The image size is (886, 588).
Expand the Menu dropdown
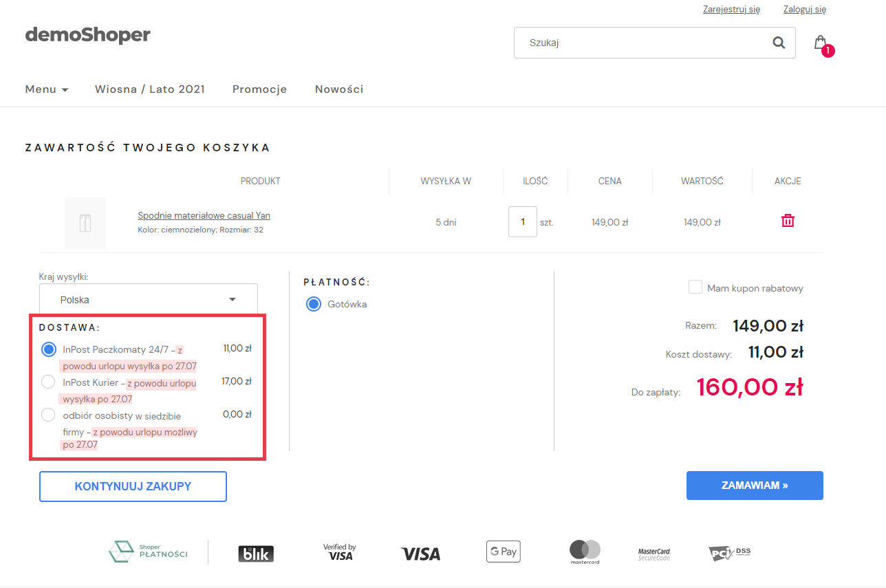tap(47, 89)
